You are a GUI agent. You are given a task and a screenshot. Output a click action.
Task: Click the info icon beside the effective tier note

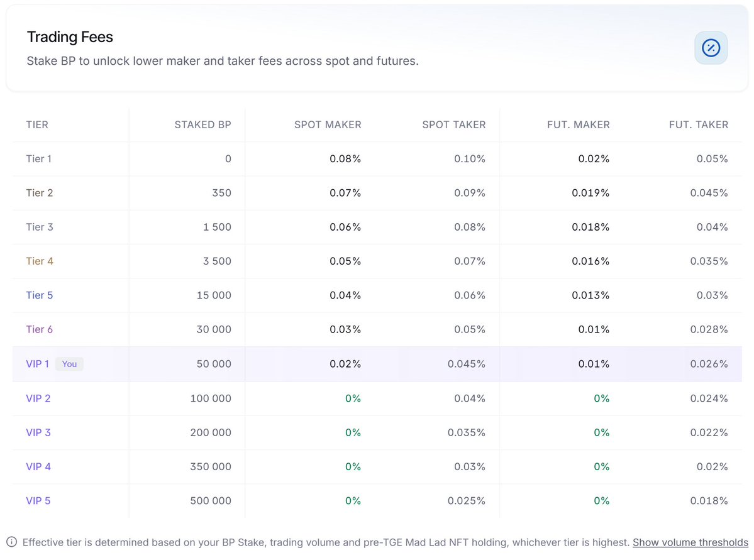pos(11,542)
